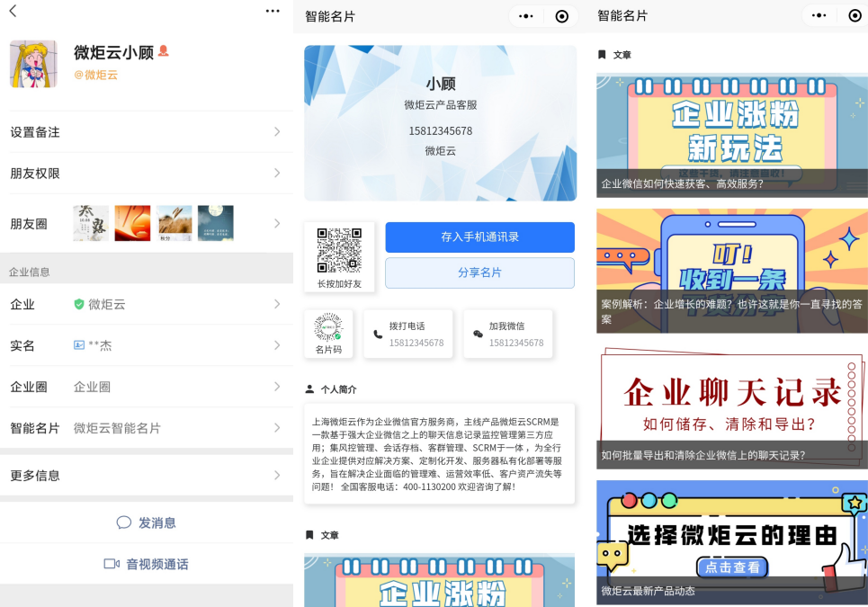Click the ID card icon beside **杰
This screenshot has height=607, width=868.
coord(79,345)
